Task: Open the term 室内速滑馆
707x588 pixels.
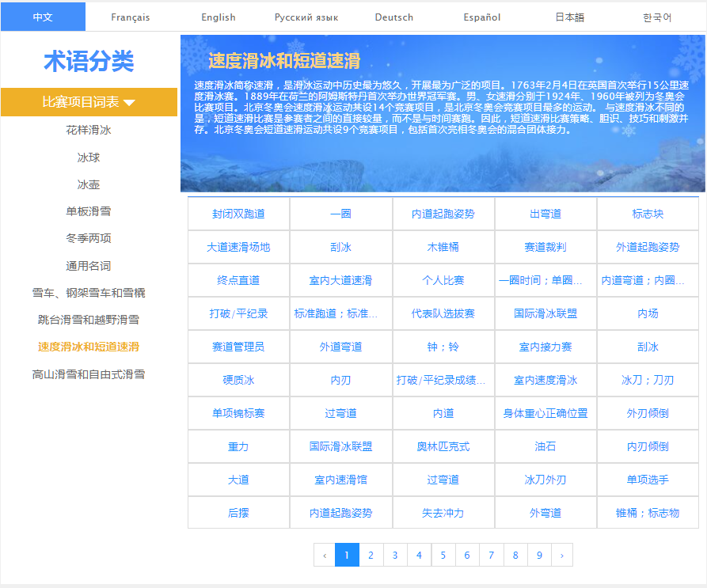Action: pos(340,480)
